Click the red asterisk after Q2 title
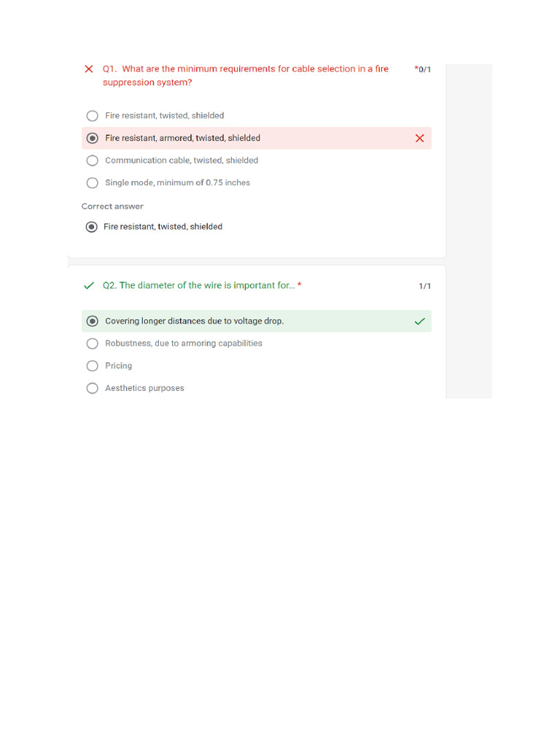Image resolution: width=560 pixels, height=747 pixels. coord(300,285)
